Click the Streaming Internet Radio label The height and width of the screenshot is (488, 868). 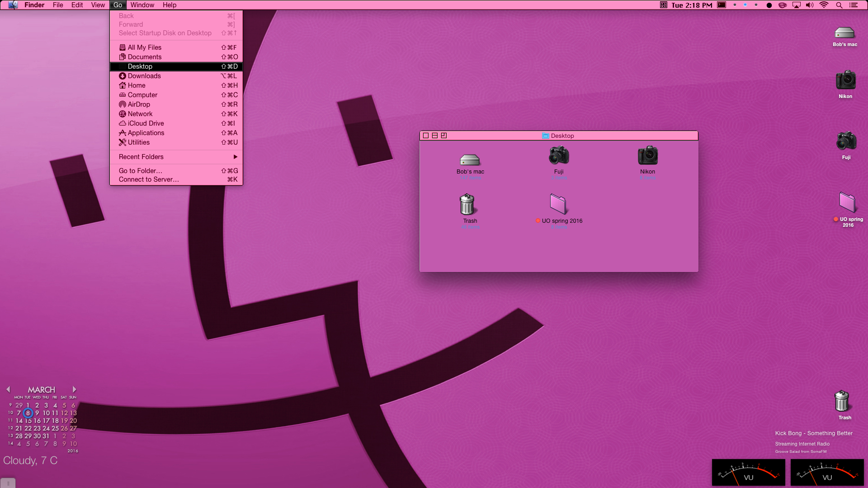point(802,444)
